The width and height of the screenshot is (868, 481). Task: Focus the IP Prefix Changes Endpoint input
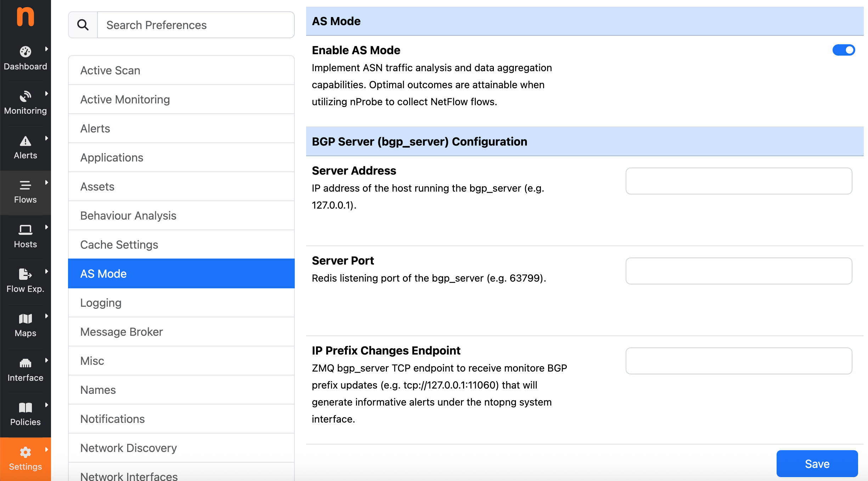(739, 361)
